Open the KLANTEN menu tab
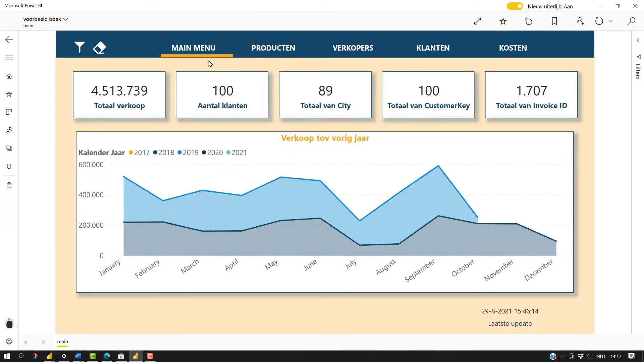 coord(433,48)
